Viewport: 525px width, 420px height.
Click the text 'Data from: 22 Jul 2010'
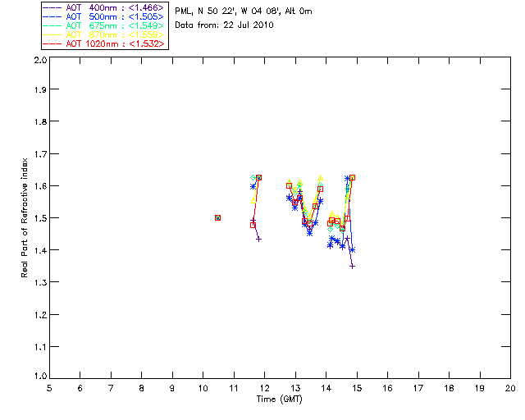pos(224,25)
